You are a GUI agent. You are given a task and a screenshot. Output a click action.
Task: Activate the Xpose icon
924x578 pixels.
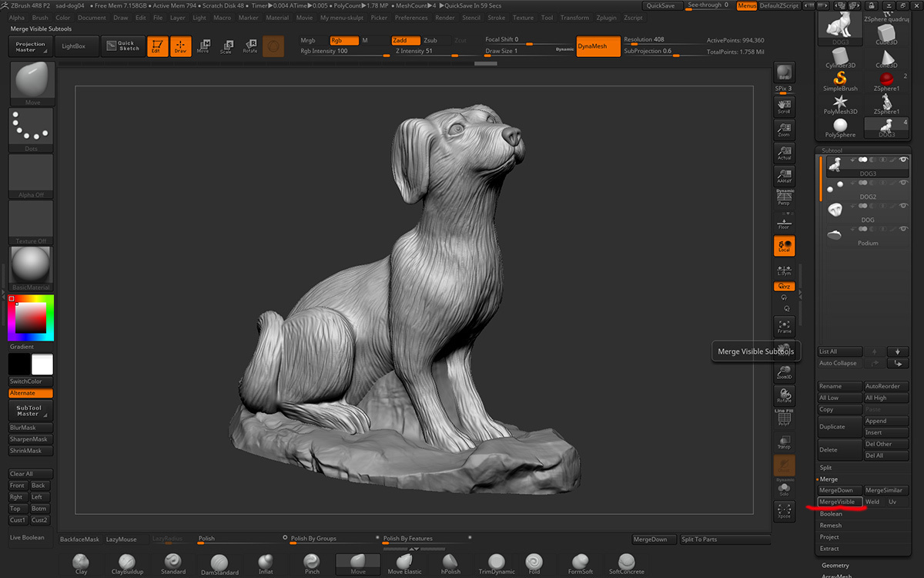784,510
